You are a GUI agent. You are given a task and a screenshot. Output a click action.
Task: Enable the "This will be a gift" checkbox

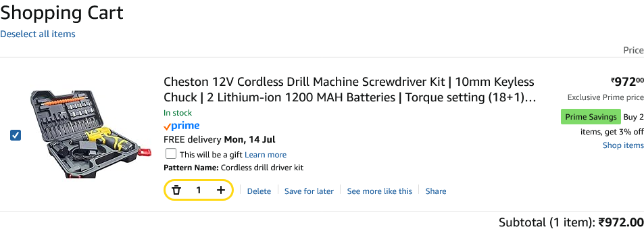tap(171, 154)
